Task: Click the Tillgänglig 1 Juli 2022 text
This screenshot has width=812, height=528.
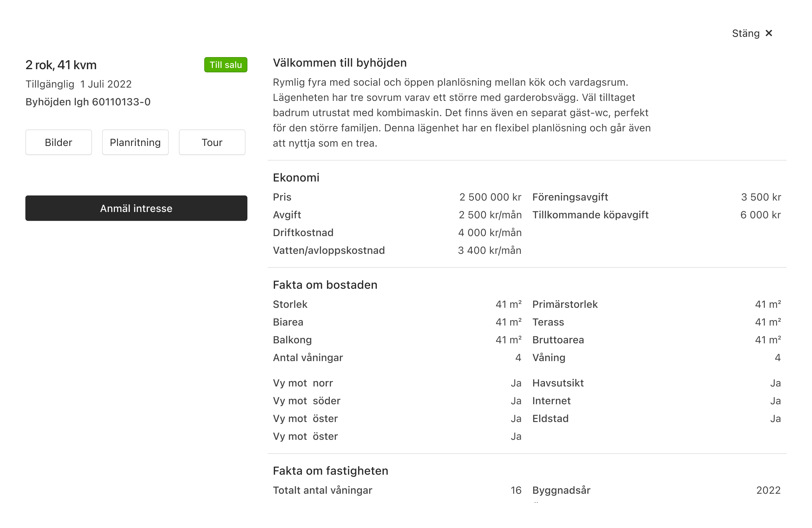Action: click(78, 84)
